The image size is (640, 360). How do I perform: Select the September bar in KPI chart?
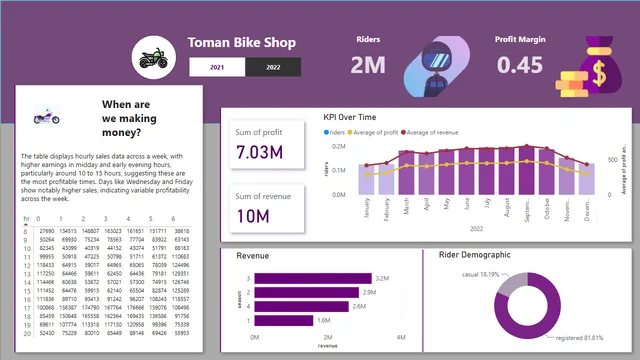pyautogui.click(x=527, y=170)
